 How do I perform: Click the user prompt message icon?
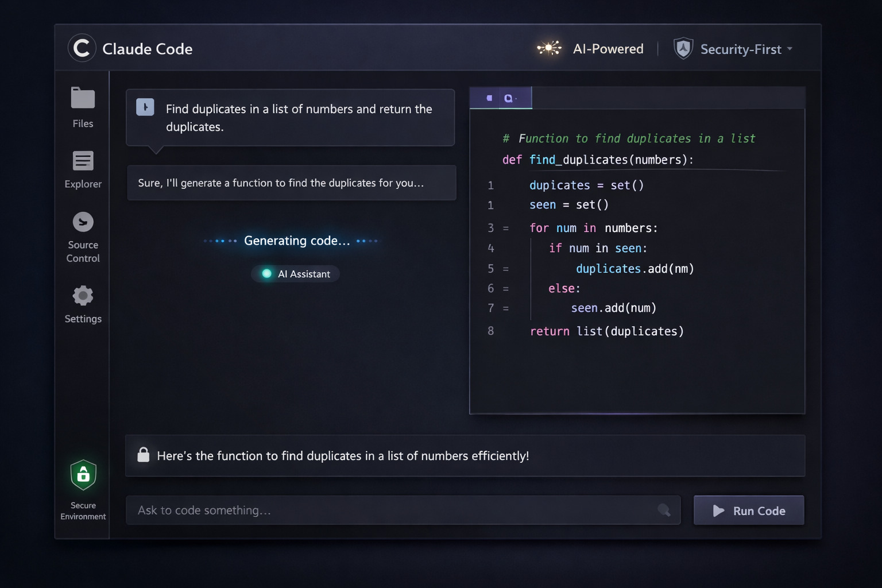coord(145,107)
